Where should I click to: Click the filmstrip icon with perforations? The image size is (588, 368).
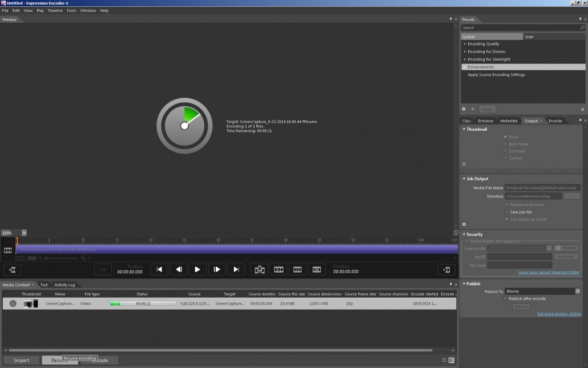coord(279,270)
